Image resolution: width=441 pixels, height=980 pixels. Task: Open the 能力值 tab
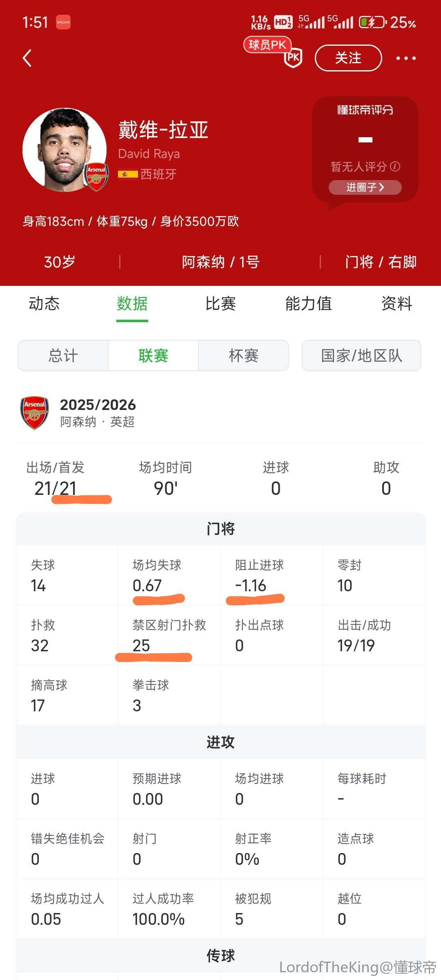coord(308,304)
